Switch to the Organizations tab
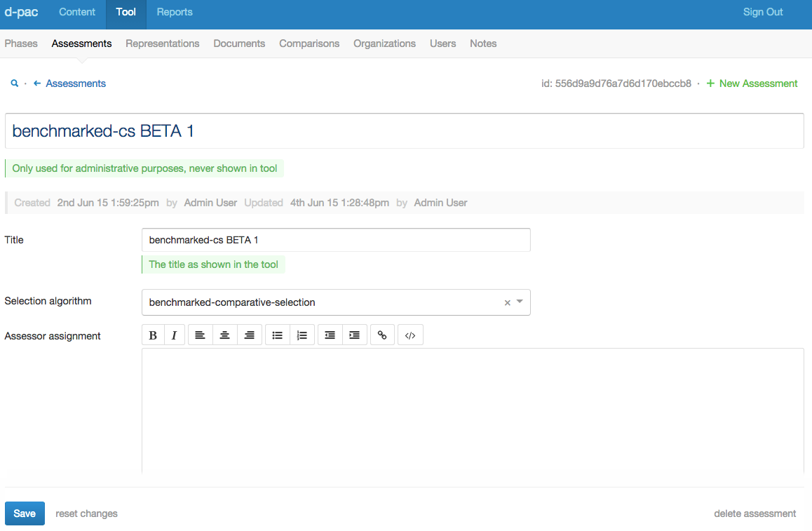The width and height of the screenshot is (812, 531). pos(385,43)
